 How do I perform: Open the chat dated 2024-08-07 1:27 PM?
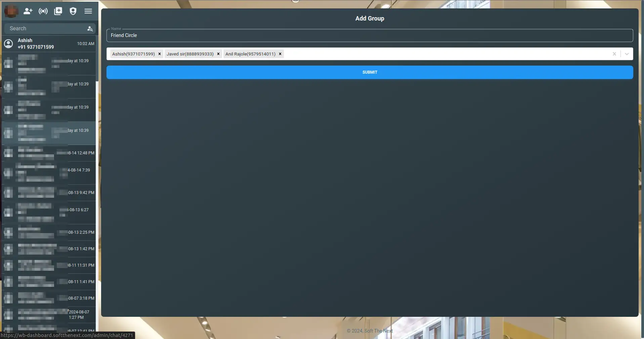click(49, 314)
